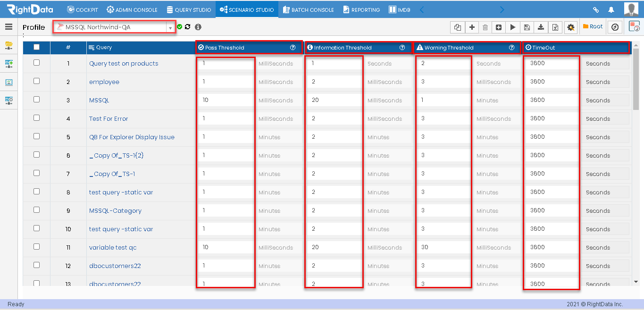The height and width of the screenshot is (310, 644).
Task: Tick the checkbox for MSSQL row 3
Action: [x=37, y=100]
